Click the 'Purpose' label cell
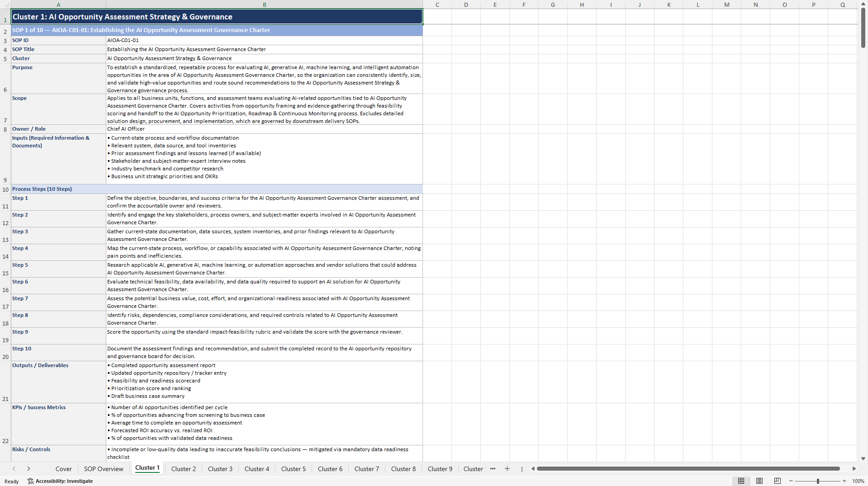Image resolution: width=868 pixels, height=486 pixels. pos(58,79)
